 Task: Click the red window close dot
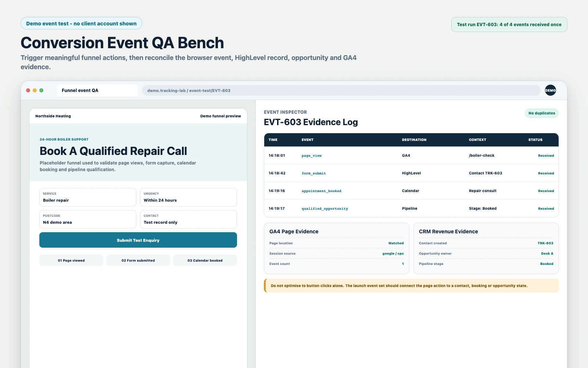(x=28, y=90)
